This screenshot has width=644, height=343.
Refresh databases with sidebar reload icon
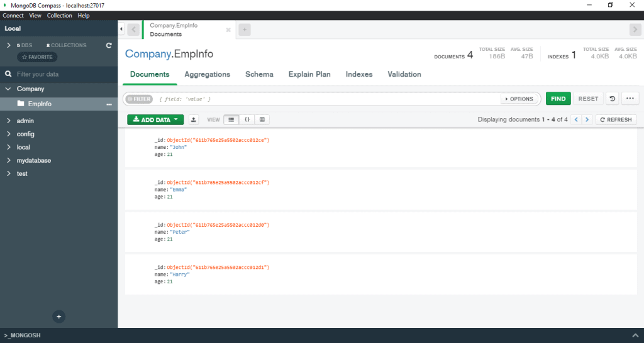[109, 45]
